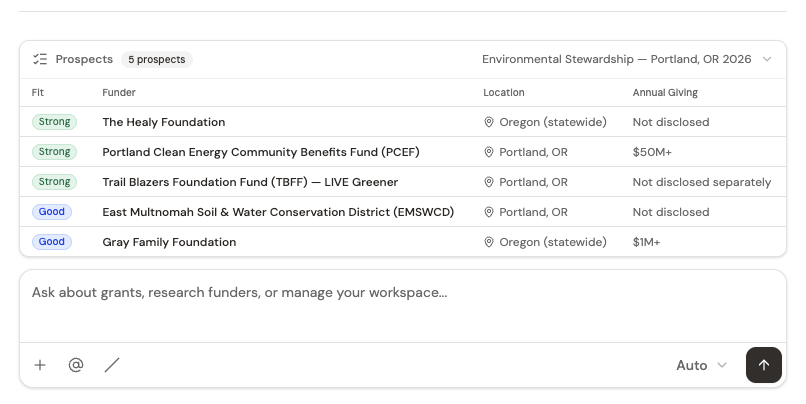This screenshot has height=404, width=806.
Task: Click the @ mention icon
Action: coord(76,365)
